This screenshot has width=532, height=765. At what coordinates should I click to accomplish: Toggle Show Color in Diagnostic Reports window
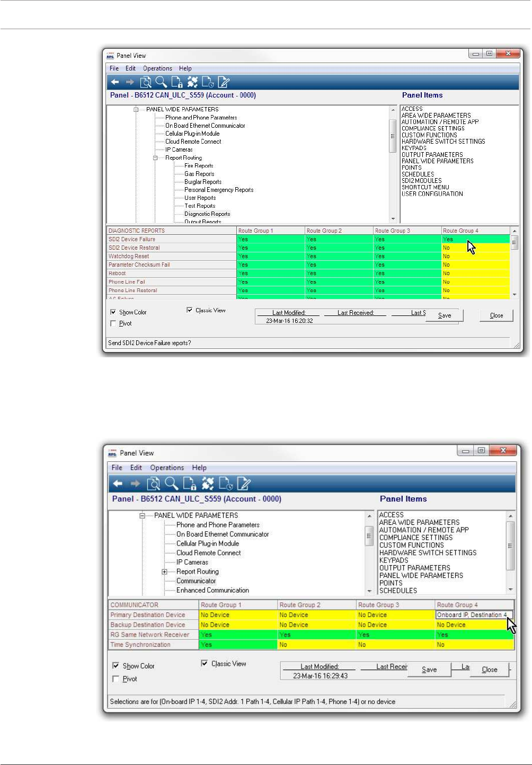pos(113,312)
